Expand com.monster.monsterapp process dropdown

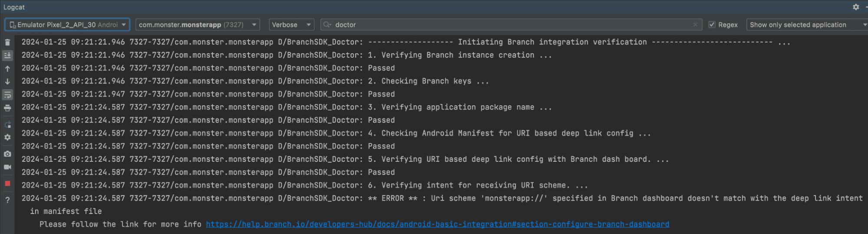tap(198, 25)
